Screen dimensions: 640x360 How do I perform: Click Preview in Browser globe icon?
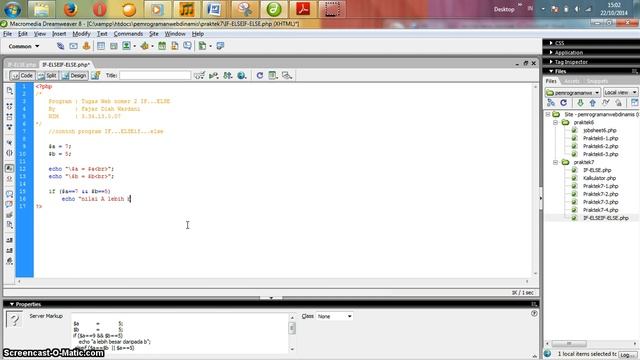point(242,76)
